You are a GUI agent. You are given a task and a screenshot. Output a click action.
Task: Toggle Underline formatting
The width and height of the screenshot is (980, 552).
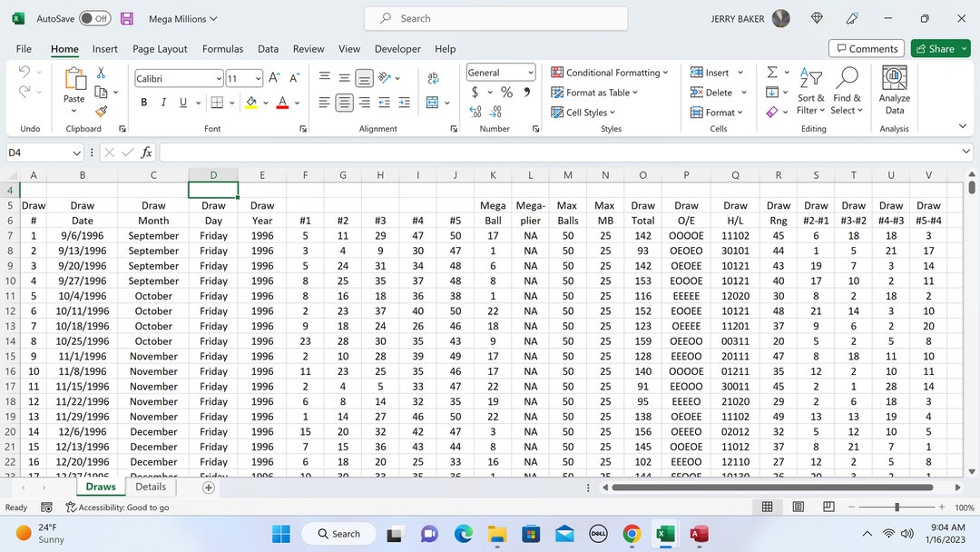click(x=183, y=103)
